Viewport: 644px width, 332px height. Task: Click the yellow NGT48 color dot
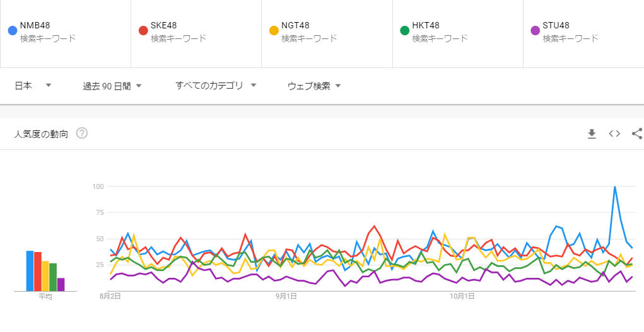pos(274,30)
